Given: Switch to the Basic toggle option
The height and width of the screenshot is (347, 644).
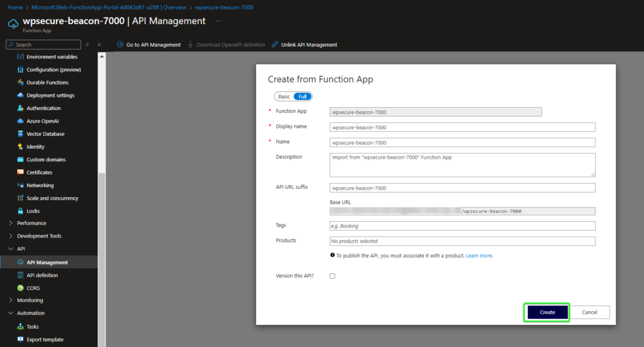Looking at the screenshot, I should click(284, 96).
